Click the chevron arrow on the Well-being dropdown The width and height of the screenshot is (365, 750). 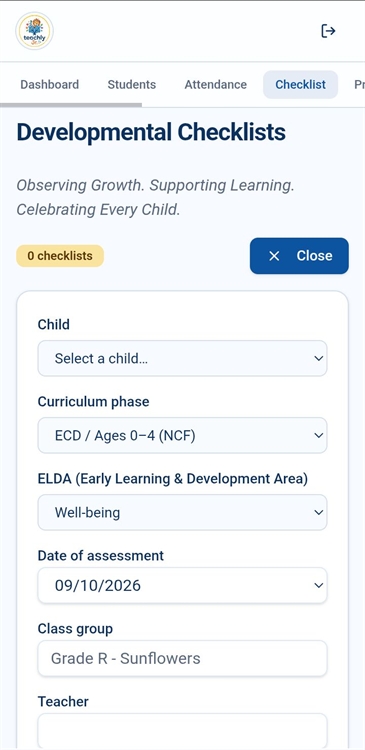[319, 512]
